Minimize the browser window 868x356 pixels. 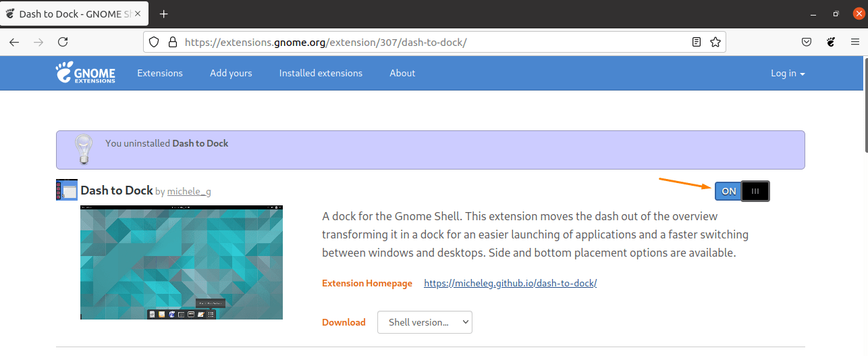[x=813, y=14]
